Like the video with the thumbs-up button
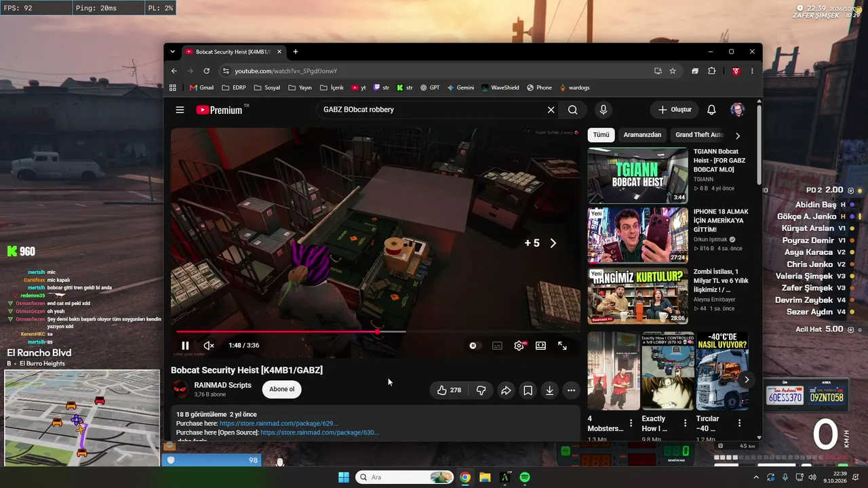The height and width of the screenshot is (488, 868). [449, 390]
